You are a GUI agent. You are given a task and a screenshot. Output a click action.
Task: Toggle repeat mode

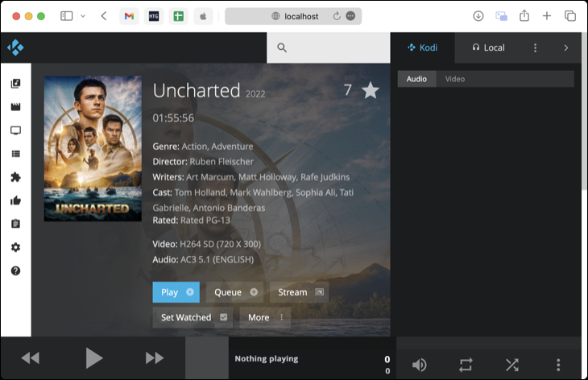tap(466, 365)
